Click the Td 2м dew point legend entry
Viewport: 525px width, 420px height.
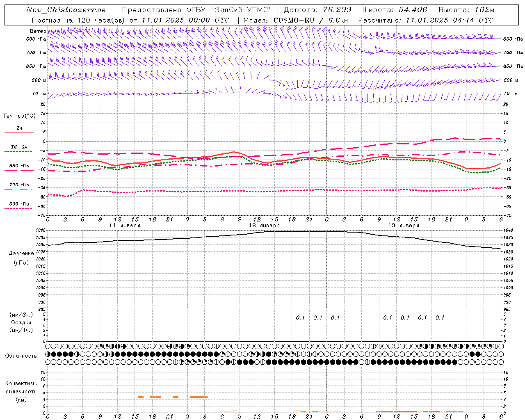19,147
